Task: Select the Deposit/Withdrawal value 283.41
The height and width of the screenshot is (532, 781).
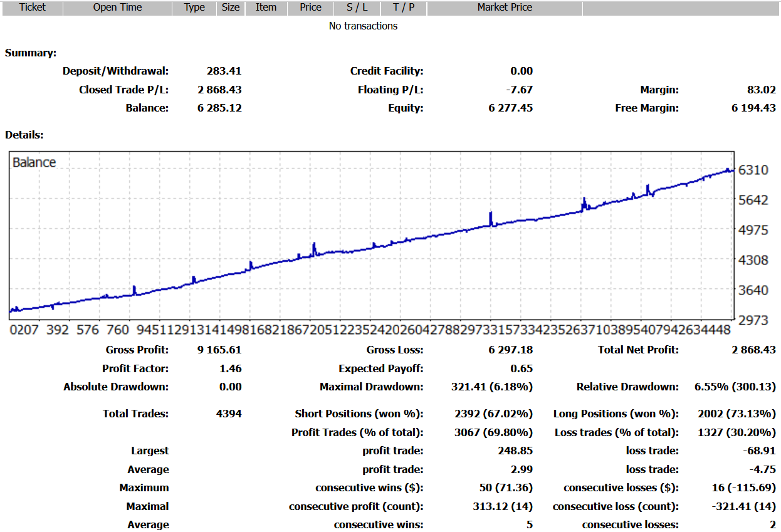Action: (x=224, y=71)
